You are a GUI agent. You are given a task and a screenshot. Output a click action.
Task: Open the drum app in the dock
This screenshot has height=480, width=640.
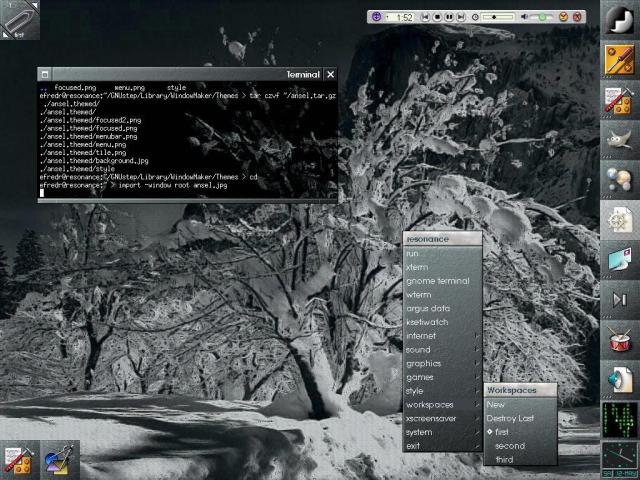(619, 340)
